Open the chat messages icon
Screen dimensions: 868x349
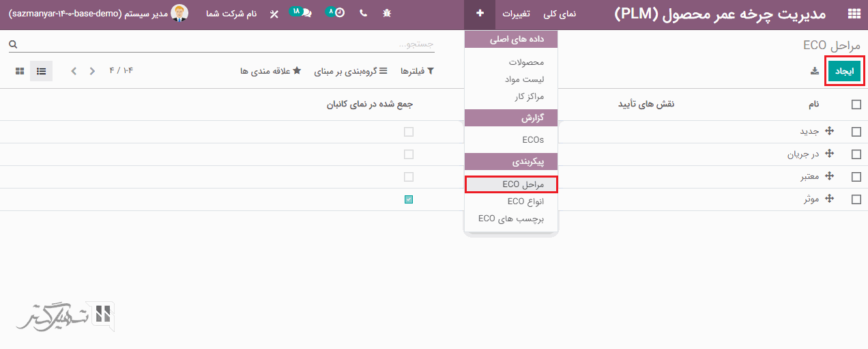click(306, 14)
